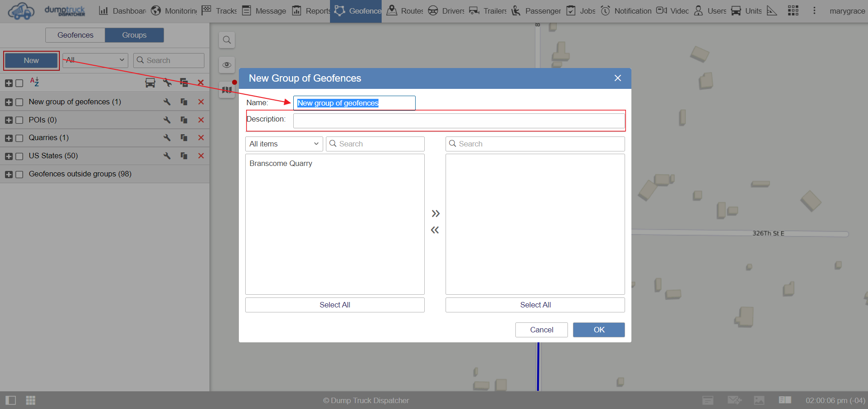Toggle the eye visibility button on map

pos(227,65)
